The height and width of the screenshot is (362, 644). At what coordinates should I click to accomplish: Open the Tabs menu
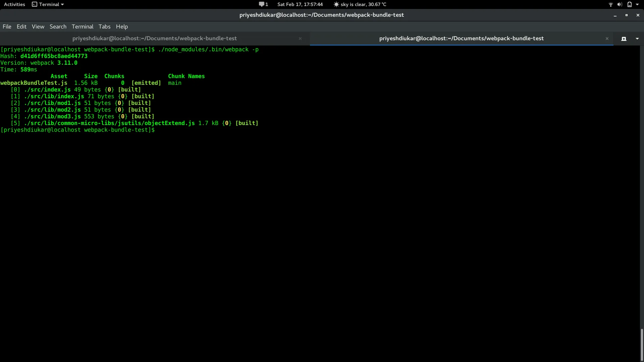(104, 26)
